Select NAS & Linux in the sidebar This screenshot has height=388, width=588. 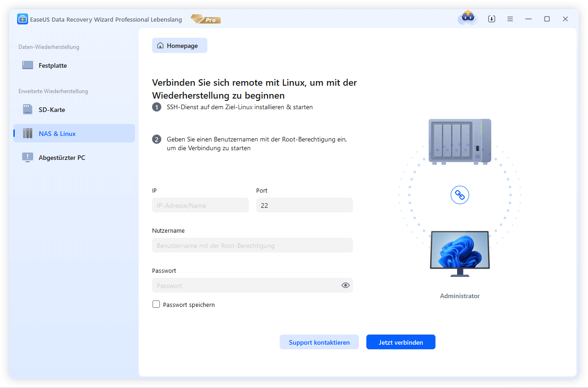74,134
